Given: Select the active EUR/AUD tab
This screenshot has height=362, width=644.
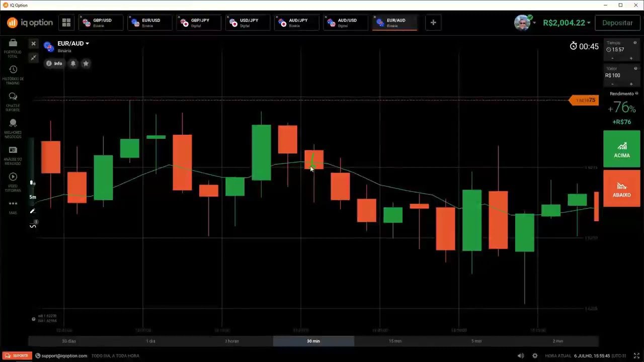Looking at the screenshot, I should click(394, 23).
